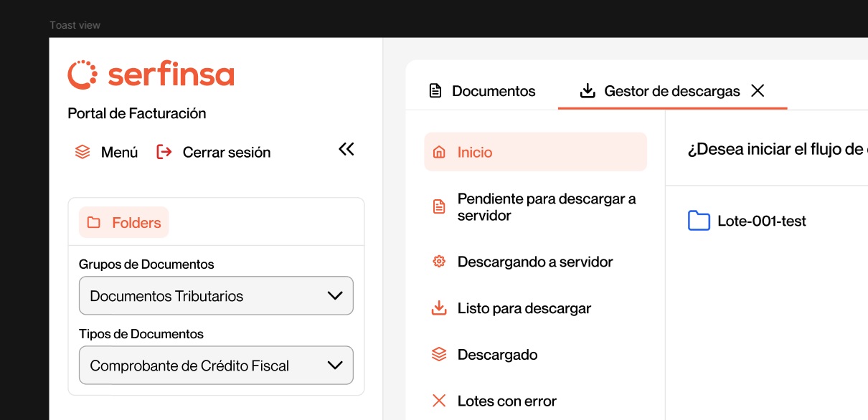Click the Cerrar sesión logout icon
This screenshot has width=868, height=420.
coord(164,152)
